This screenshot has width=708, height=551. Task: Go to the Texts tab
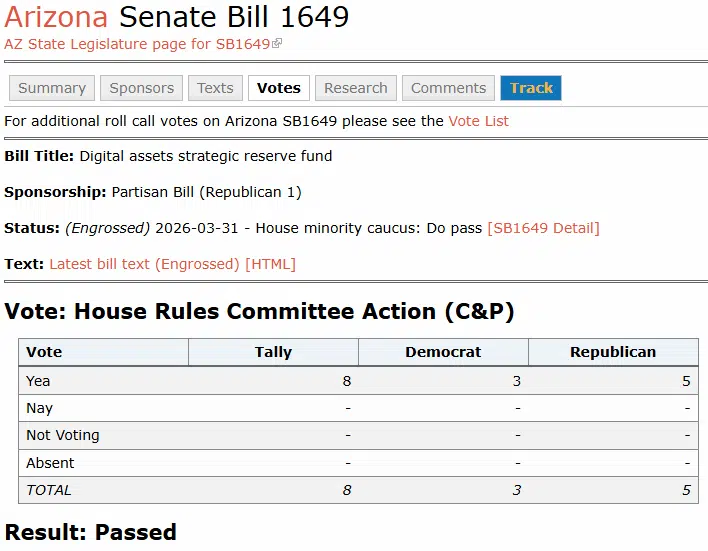click(215, 88)
